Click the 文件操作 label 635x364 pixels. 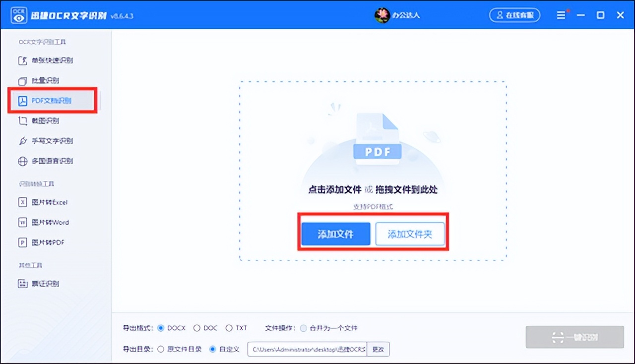pyautogui.click(x=280, y=328)
